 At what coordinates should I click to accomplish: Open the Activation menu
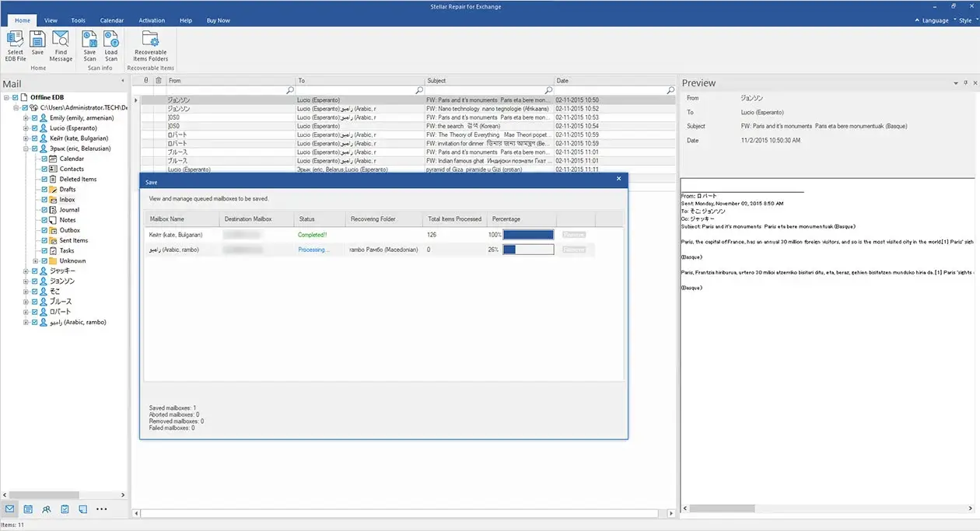click(x=152, y=20)
